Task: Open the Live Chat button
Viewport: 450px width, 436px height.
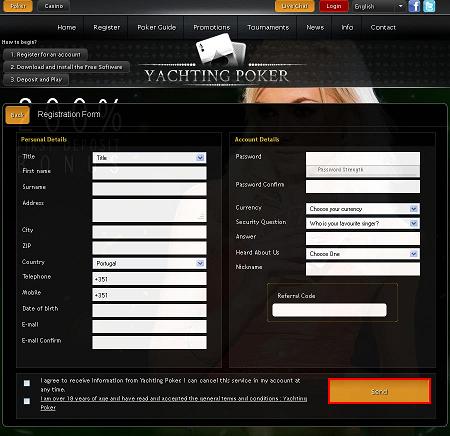Action: pyautogui.click(x=294, y=6)
